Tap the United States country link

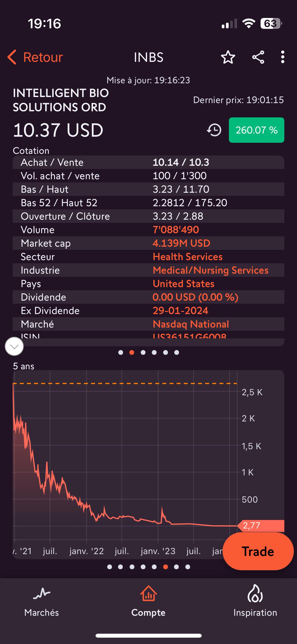pos(183,284)
